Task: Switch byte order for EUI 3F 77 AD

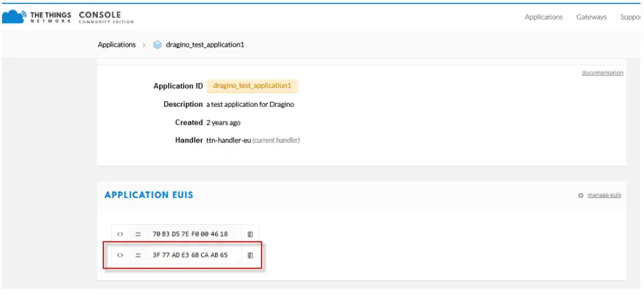Action: pos(138,255)
